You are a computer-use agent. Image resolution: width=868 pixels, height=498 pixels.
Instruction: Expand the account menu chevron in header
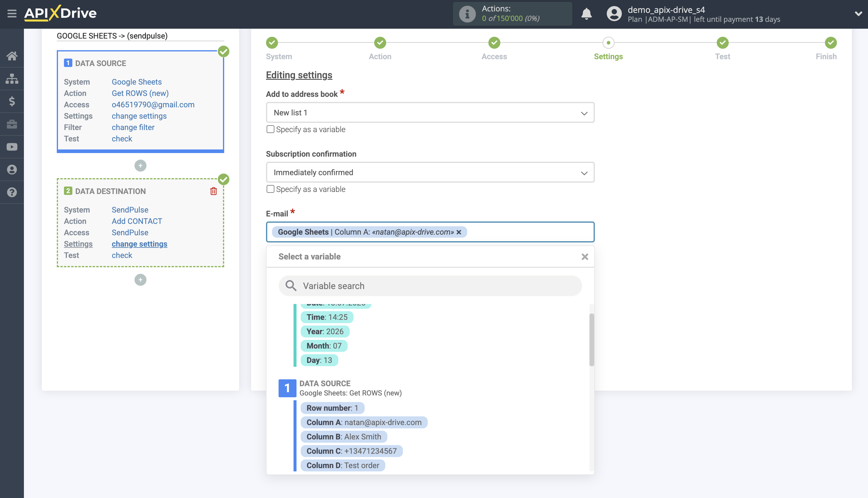[x=858, y=14]
